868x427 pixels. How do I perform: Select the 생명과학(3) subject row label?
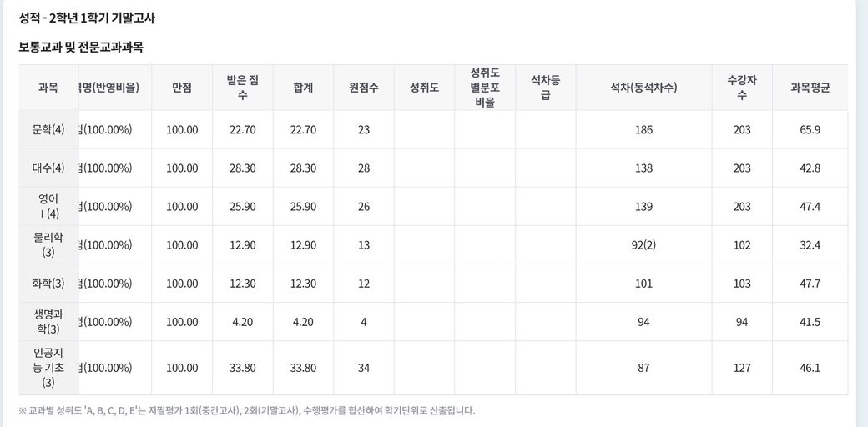click(x=48, y=321)
